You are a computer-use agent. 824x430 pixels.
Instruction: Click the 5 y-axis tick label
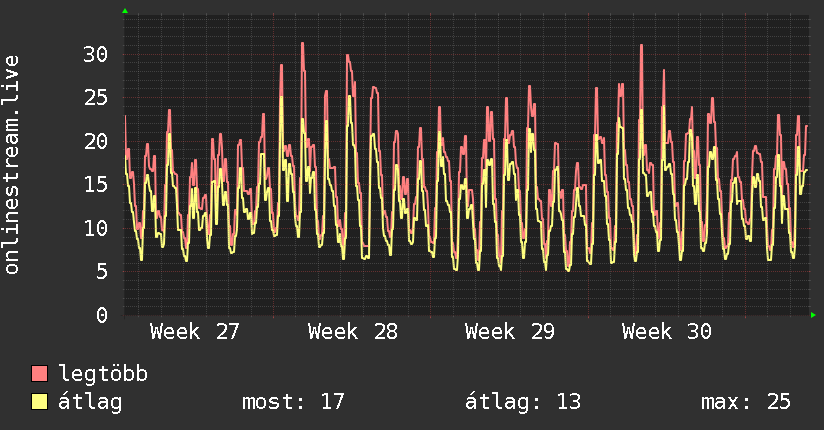click(x=102, y=272)
